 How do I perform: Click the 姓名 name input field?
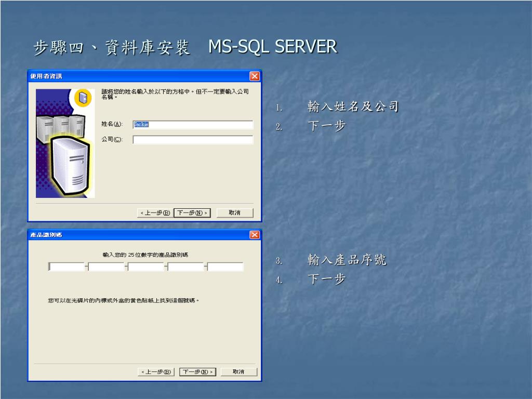click(193, 125)
